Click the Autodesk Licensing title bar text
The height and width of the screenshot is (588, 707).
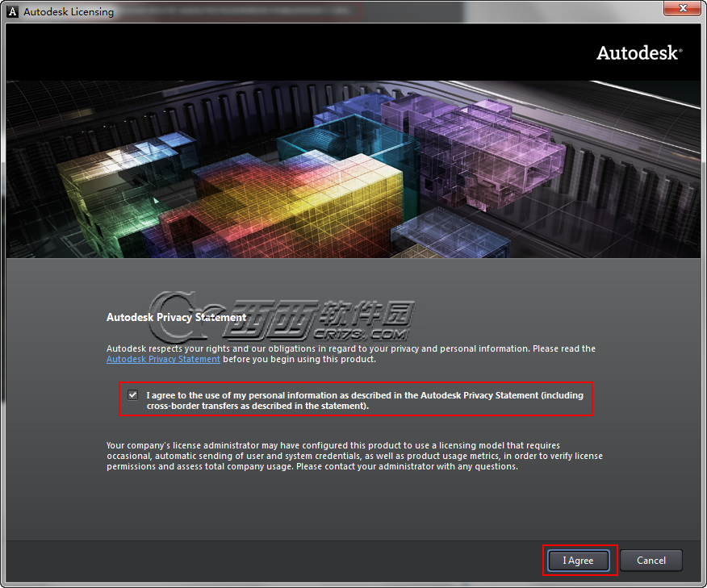click(70, 11)
